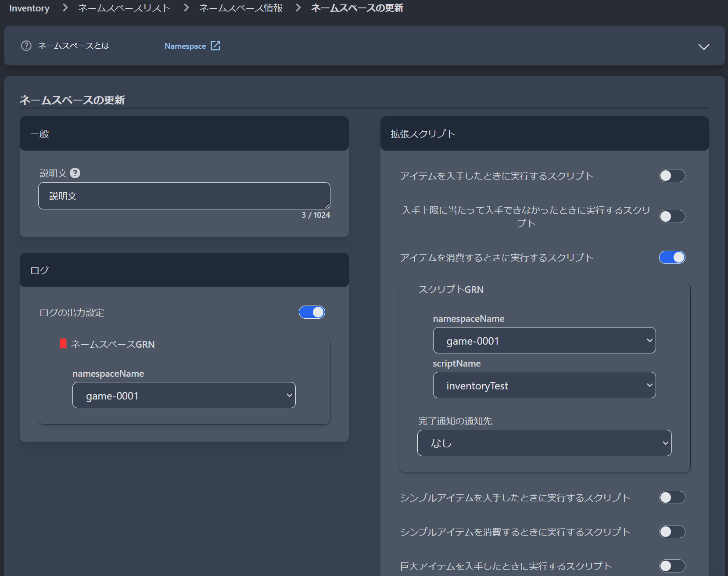Click the ログの出力設定 label text

point(72,313)
